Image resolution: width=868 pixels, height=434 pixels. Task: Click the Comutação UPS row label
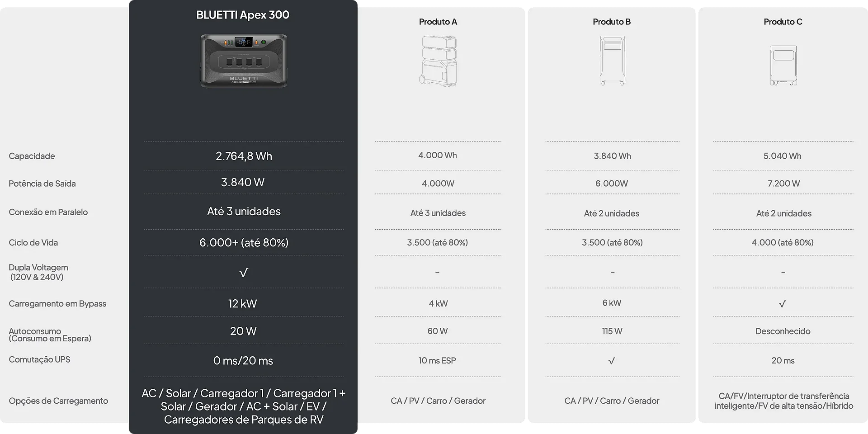click(x=39, y=359)
